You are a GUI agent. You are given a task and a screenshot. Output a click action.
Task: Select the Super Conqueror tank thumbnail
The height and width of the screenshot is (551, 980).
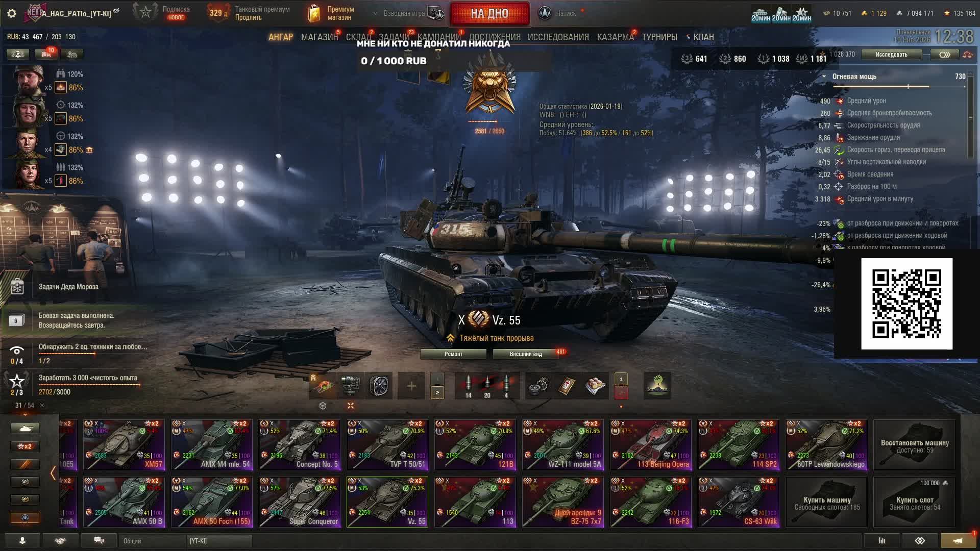point(300,502)
